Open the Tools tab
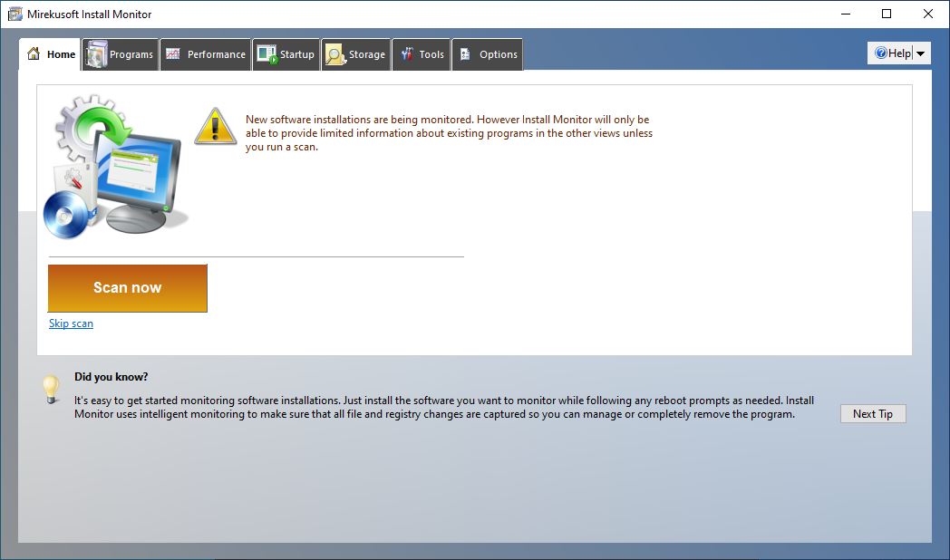The height and width of the screenshot is (560, 950). click(x=422, y=54)
